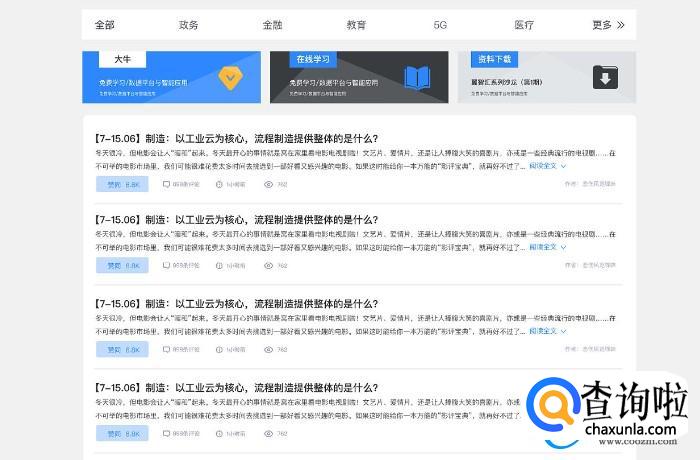Image resolution: width=700 pixels, height=460 pixels.
Task: Expand 阅读全文 in the first article
Action: 547,166
